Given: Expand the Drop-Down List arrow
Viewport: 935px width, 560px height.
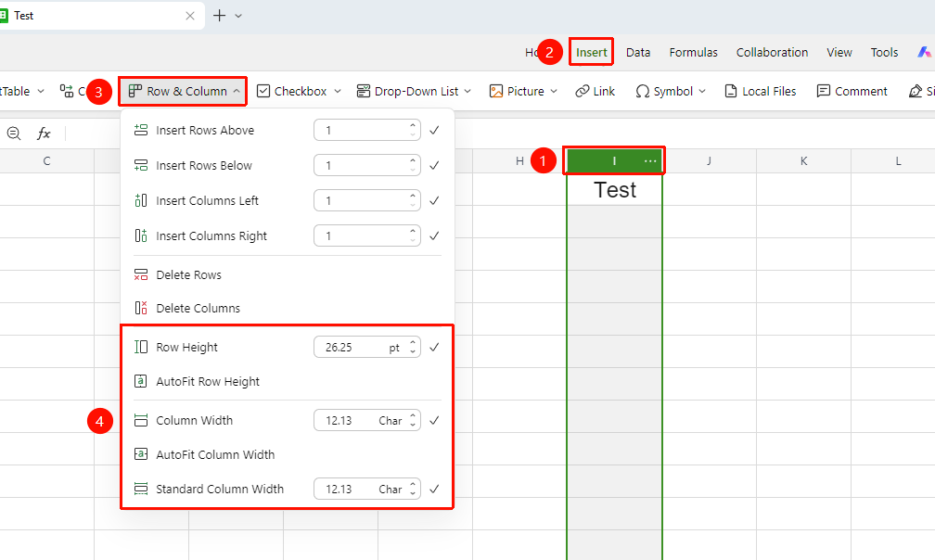Looking at the screenshot, I should [x=467, y=91].
